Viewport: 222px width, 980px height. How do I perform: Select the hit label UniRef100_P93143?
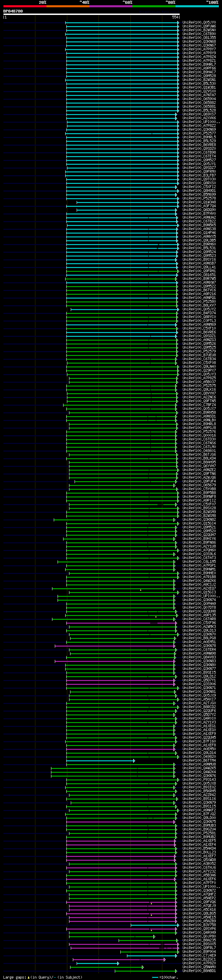point(199,780)
